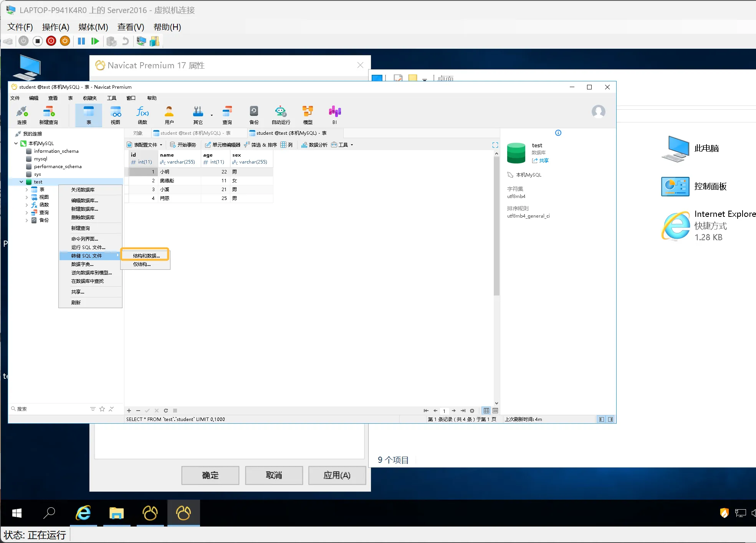Choose 仅结构... from the submenu
This screenshot has width=756, height=543.
pyautogui.click(x=145, y=264)
